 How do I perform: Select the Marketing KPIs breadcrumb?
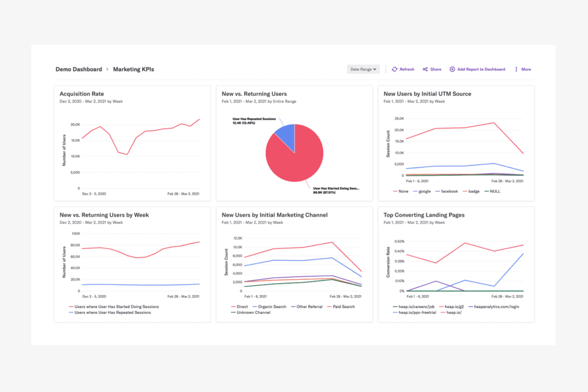click(133, 69)
